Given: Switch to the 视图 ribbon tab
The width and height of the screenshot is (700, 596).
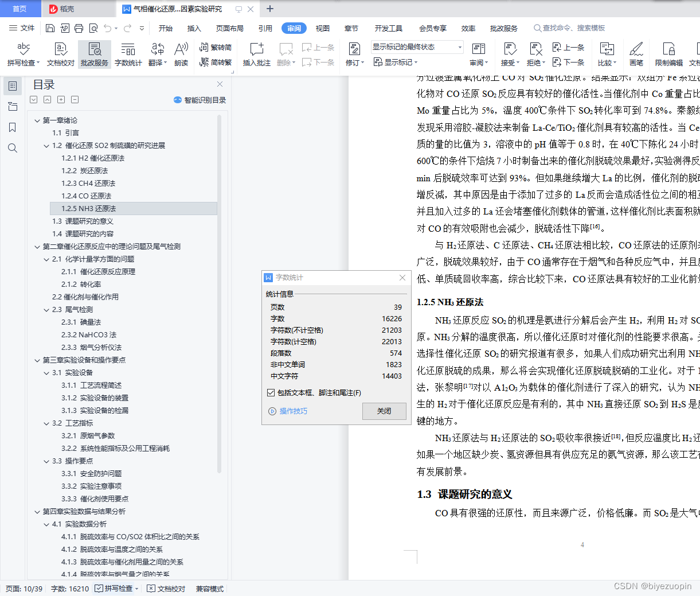Looking at the screenshot, I should click(323, 28).
